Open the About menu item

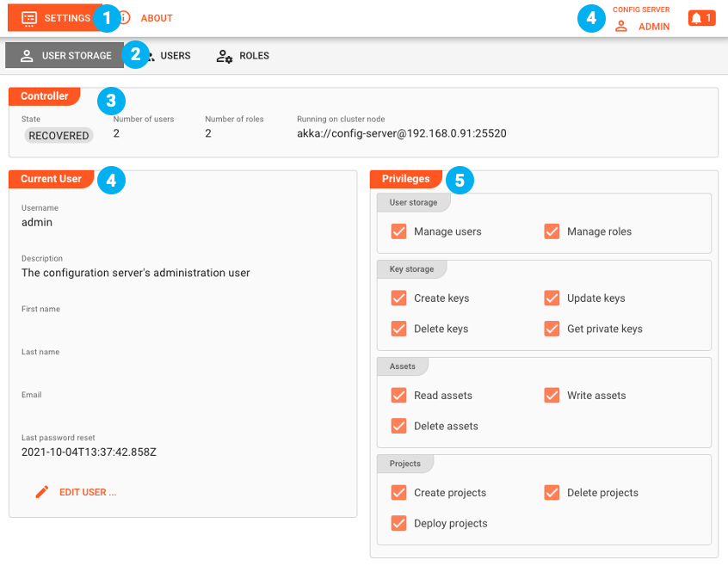156,18
